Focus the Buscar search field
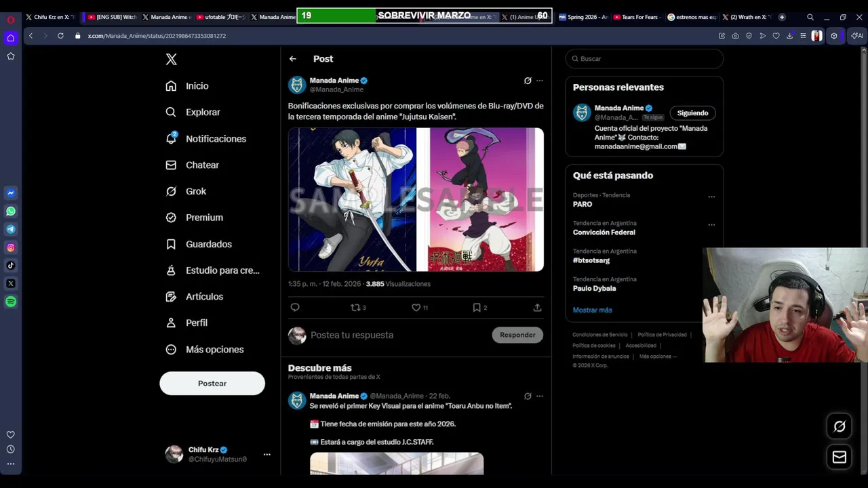The height and width of the screenshot is (488, 868). [644, 59]
